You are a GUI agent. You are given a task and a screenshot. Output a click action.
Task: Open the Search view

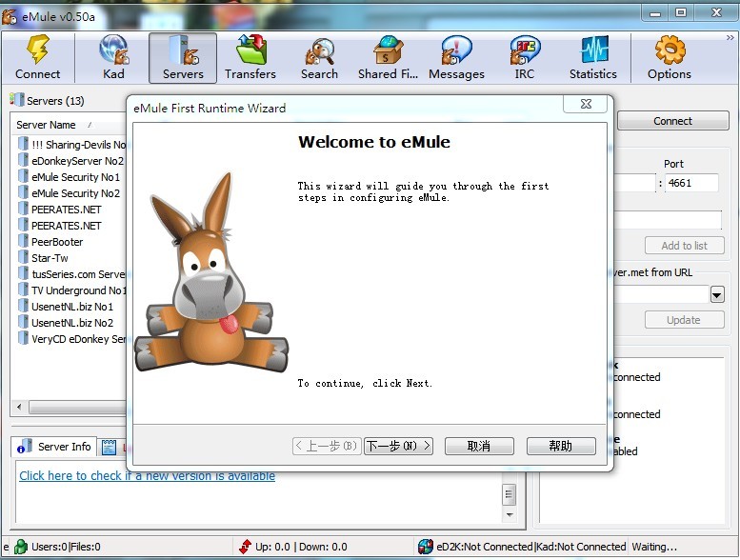(x=319, y=57)
